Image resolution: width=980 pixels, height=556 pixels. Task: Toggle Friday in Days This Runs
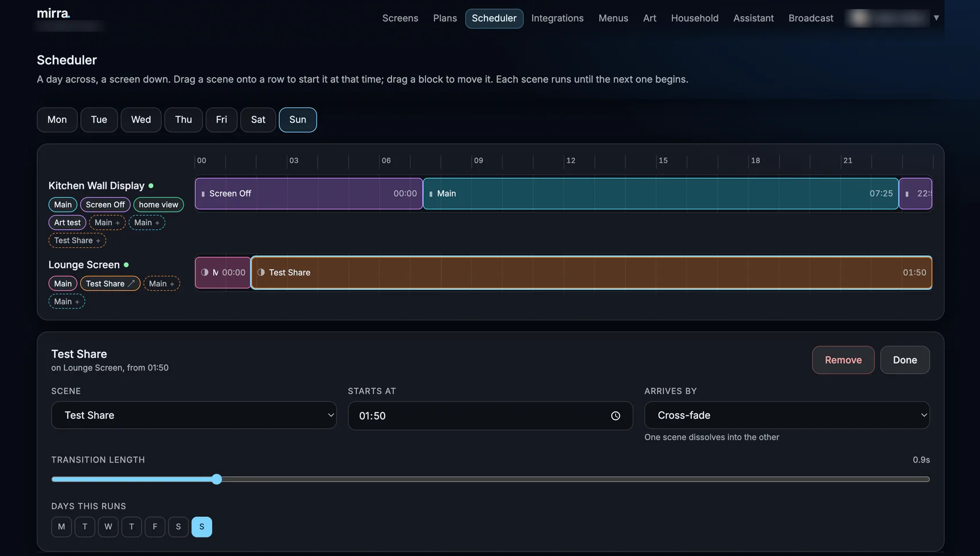pos(155,527)
